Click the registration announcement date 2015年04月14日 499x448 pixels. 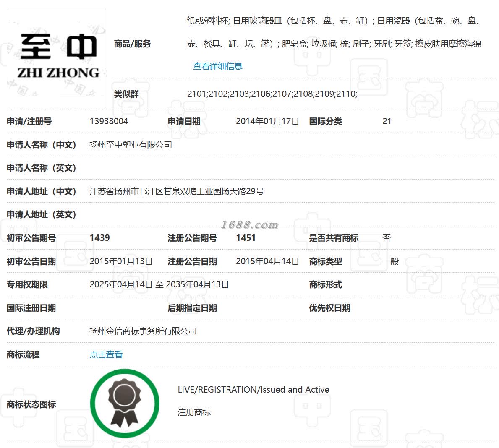pos(267,261)
